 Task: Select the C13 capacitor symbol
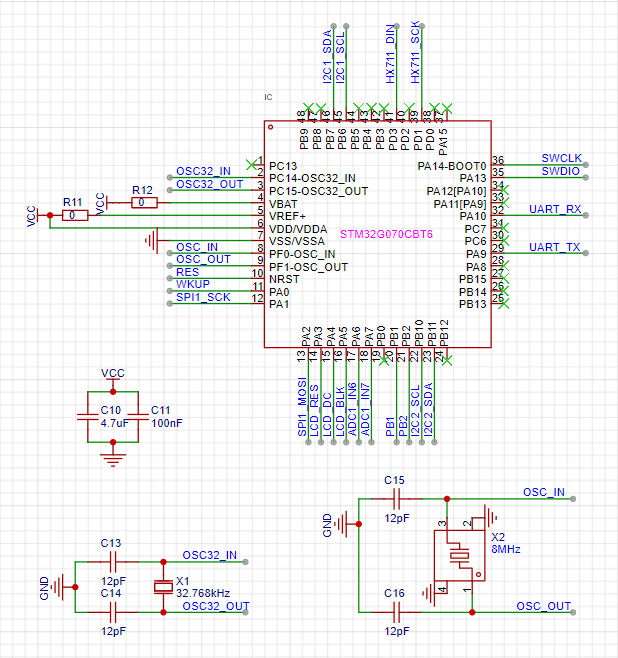pos(113,561)
